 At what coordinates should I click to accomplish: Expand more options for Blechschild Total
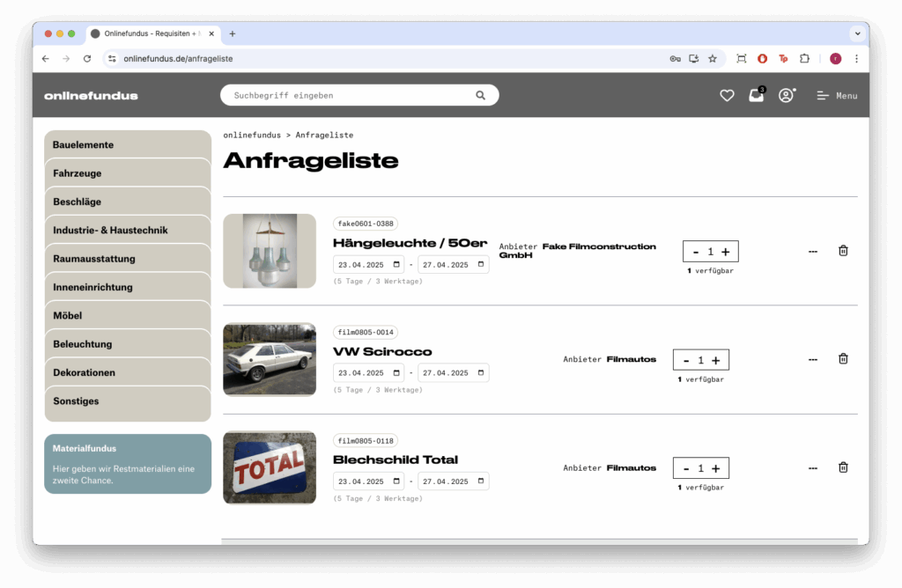coord(812,467)
